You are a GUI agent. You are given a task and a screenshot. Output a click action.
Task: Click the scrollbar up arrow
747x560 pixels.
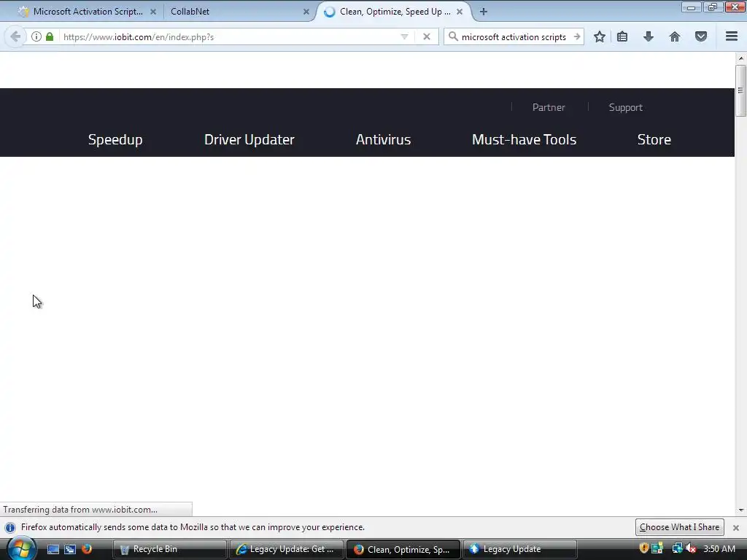point(741,58)
